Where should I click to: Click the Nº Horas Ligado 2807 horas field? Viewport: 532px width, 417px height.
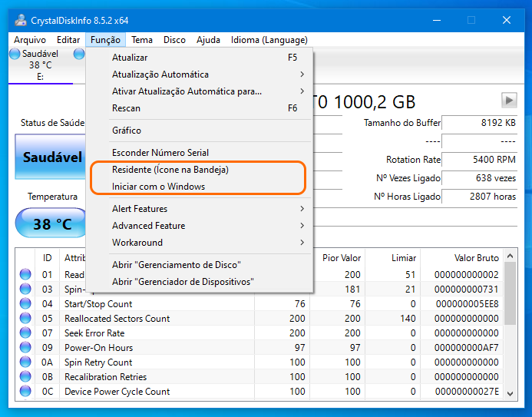[x=479, y=196]
